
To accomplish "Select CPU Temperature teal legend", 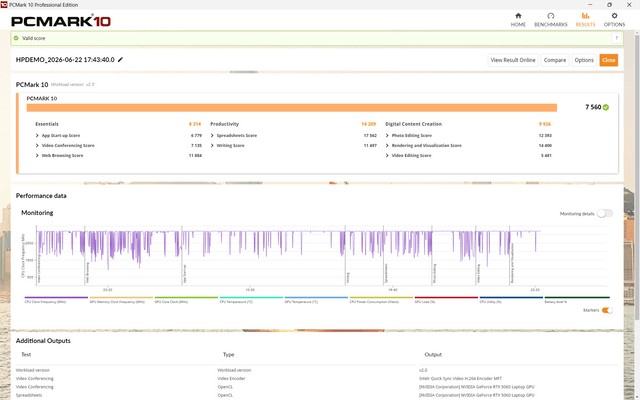I will pyautogui.click(x=251, y=300).
